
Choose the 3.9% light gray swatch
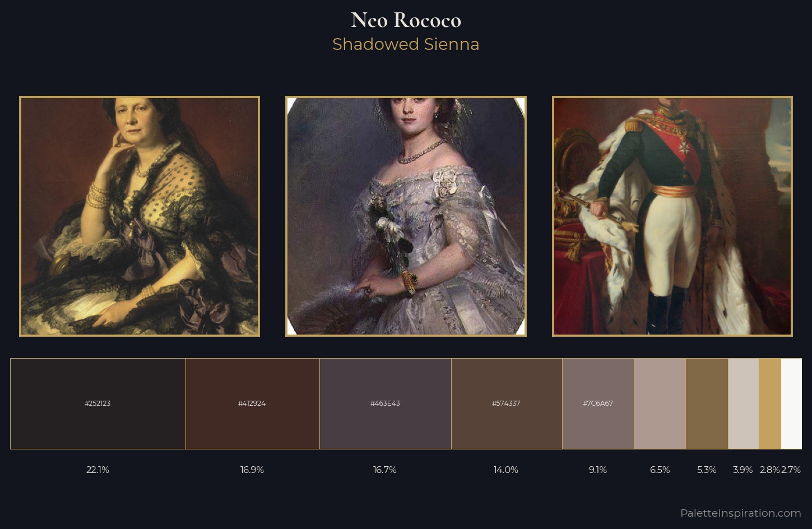(x=744, y=403)
